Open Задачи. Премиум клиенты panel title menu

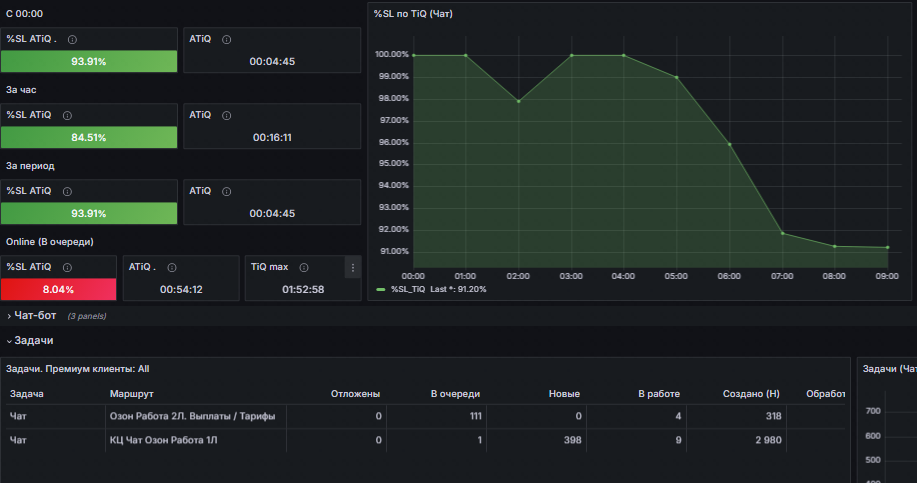[77, 369]
